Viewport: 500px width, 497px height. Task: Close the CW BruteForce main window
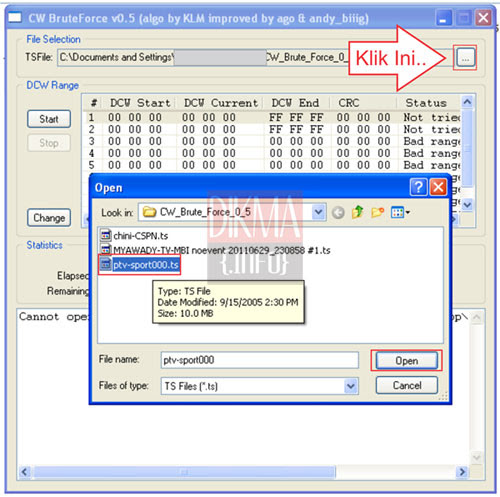point(483,18)
